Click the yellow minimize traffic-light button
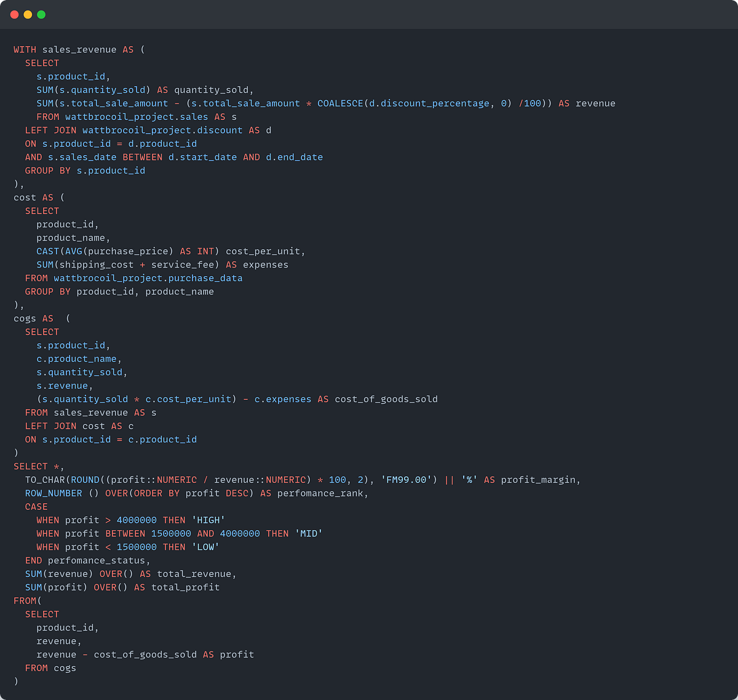Viewport: 738px width, 700px height. point(26,14)
